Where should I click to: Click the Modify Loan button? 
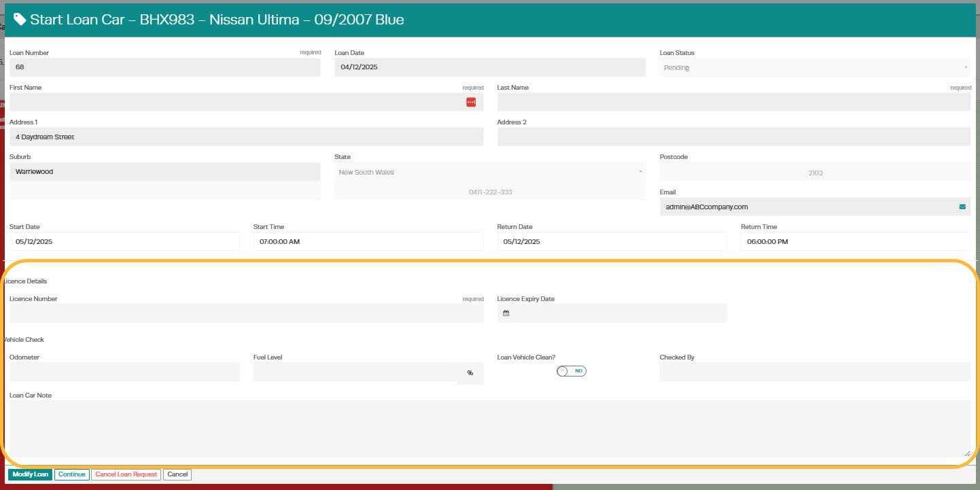pyautogui.click(x=30, y=474)
